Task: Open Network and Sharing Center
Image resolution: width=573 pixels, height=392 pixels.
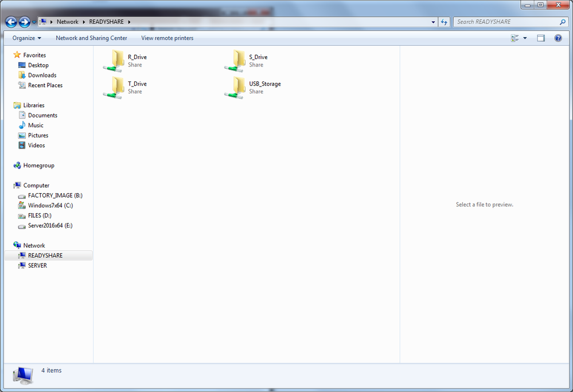Action: pyautogui.click(x=91, y=38)
